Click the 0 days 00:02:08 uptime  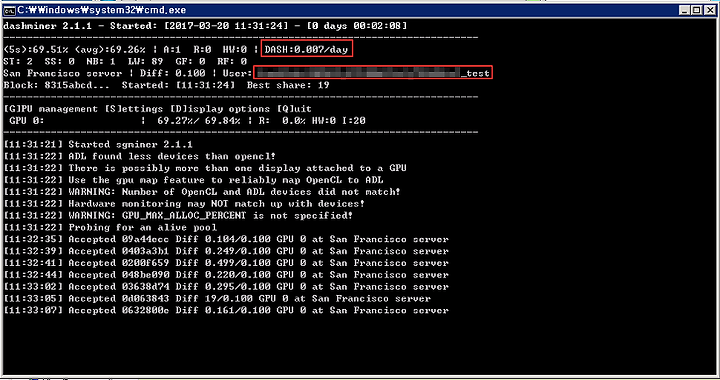pyautogui.click(x=357, y=26)
